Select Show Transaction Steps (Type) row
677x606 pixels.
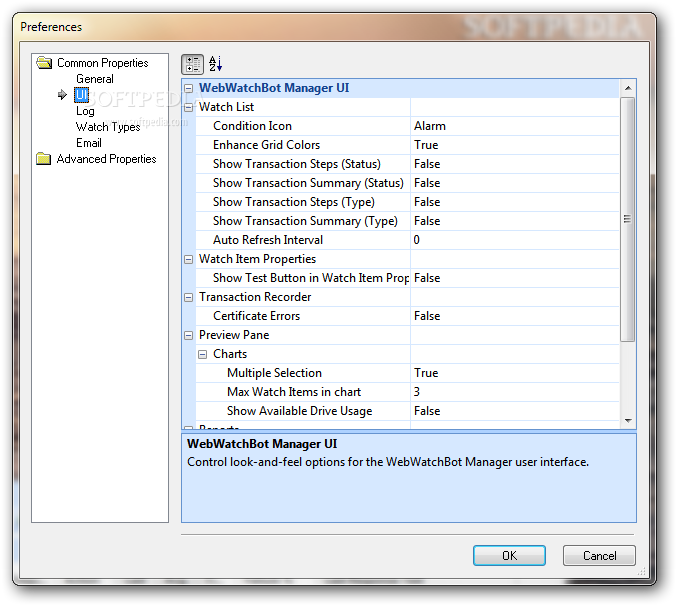click(x=407, y=202)
